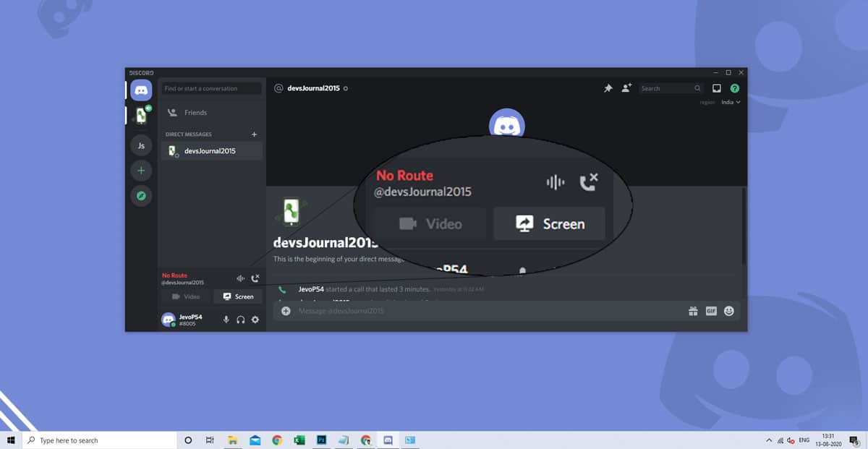
Task: Click the Find or start a conversation field
Action: (x=211, y=88)
